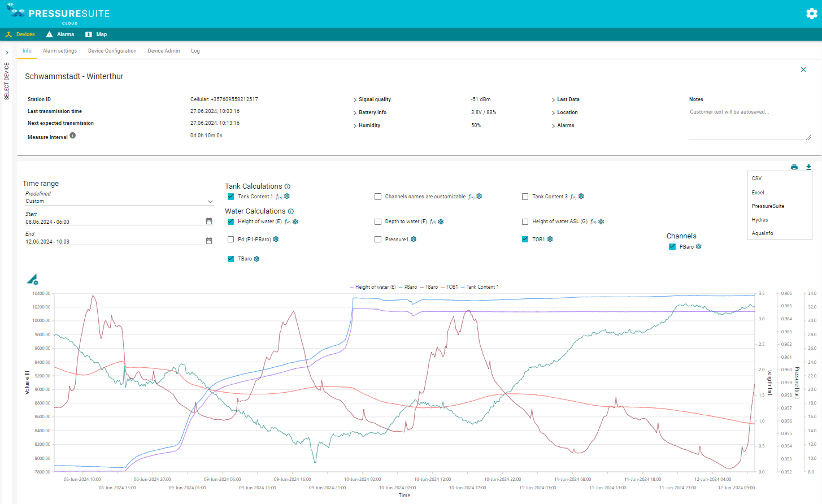
Task: Click the Measure Interval info icon
Action: (73, 136)
